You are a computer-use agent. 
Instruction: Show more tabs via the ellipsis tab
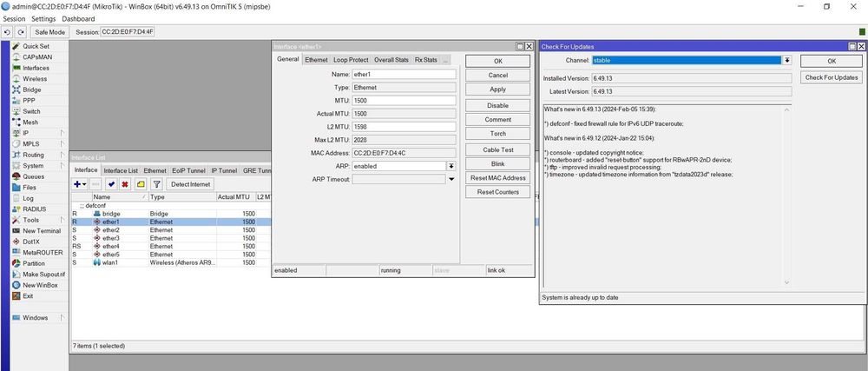445,60
